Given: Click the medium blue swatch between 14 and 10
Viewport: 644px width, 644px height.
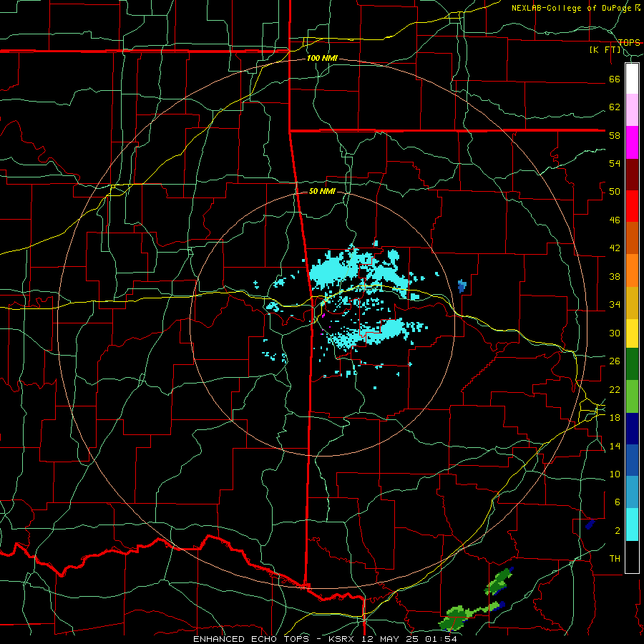Looking at the screenshot, I should click(x=632, y=460).
